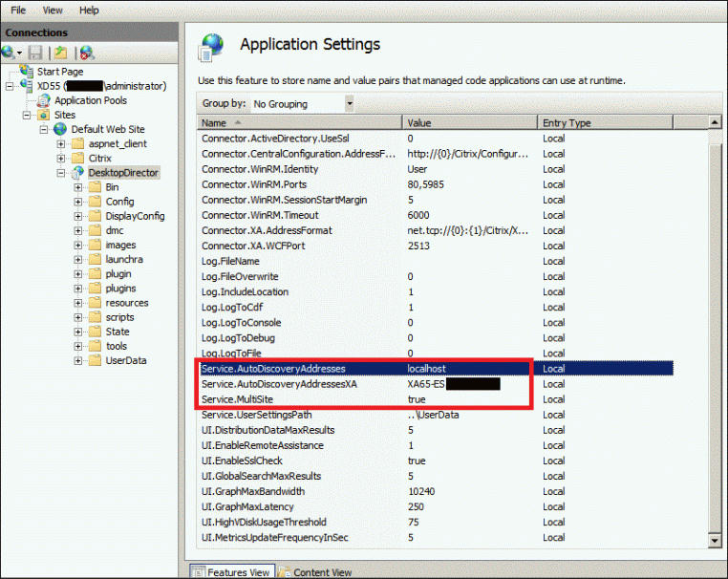Click the 80,5985 value cell

(426, 184)
